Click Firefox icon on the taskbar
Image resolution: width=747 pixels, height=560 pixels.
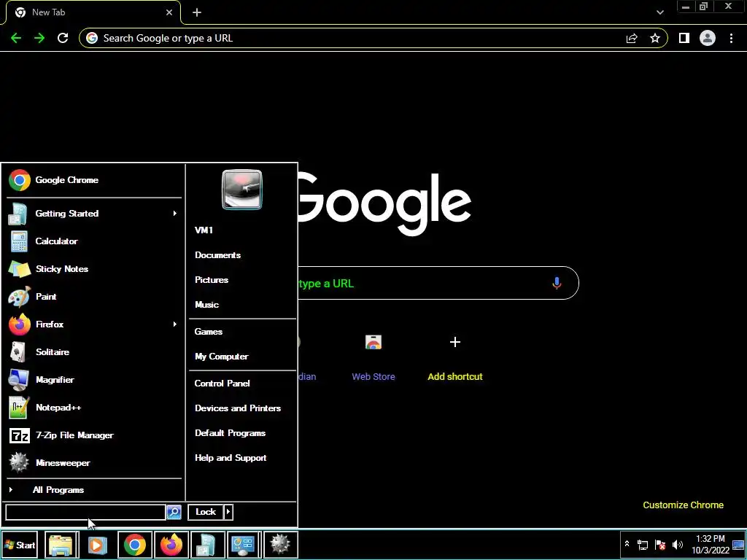click(171, 545)
